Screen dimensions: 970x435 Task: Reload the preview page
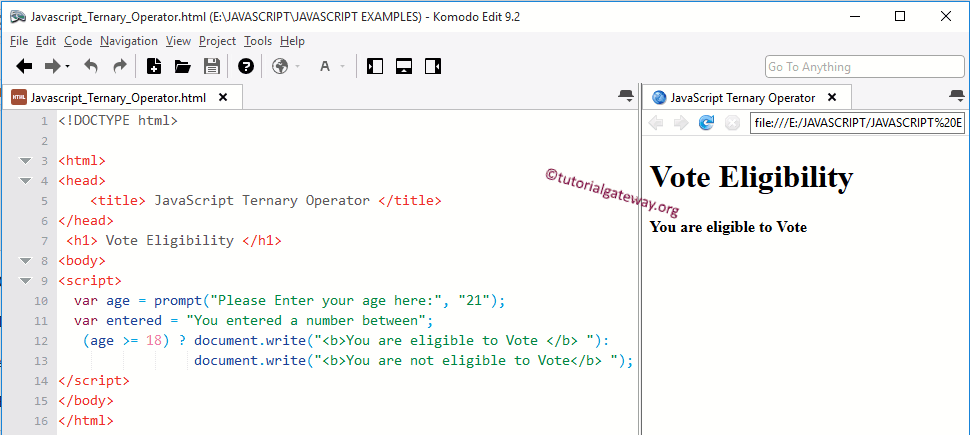tap(706, 123)
